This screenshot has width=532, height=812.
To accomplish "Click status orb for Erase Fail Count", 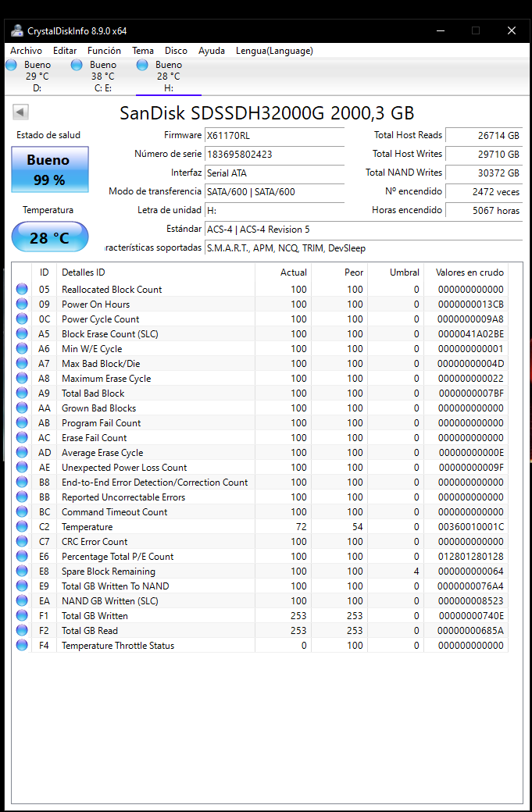I will [x=22, y=437].
